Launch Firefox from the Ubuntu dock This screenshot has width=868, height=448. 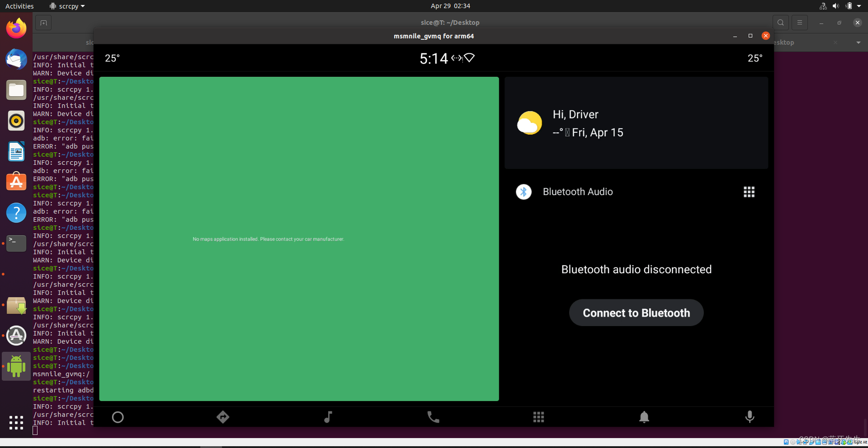pos(16,28)
